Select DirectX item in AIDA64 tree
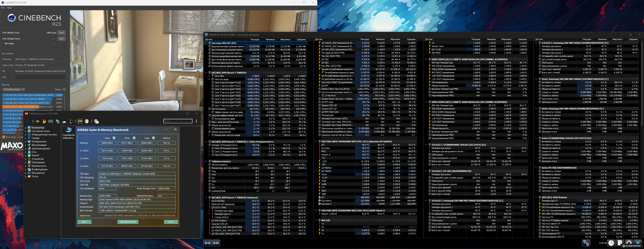 coord(35,155)
